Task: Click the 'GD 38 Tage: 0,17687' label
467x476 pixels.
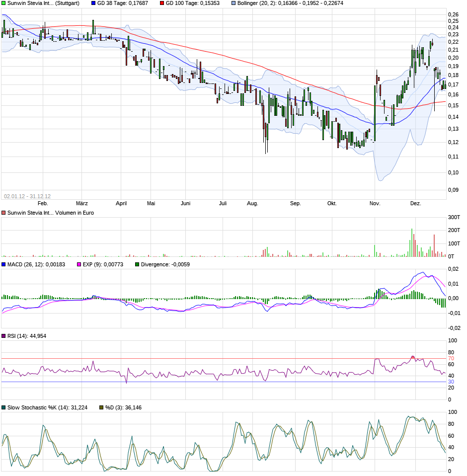Action: 123,3
